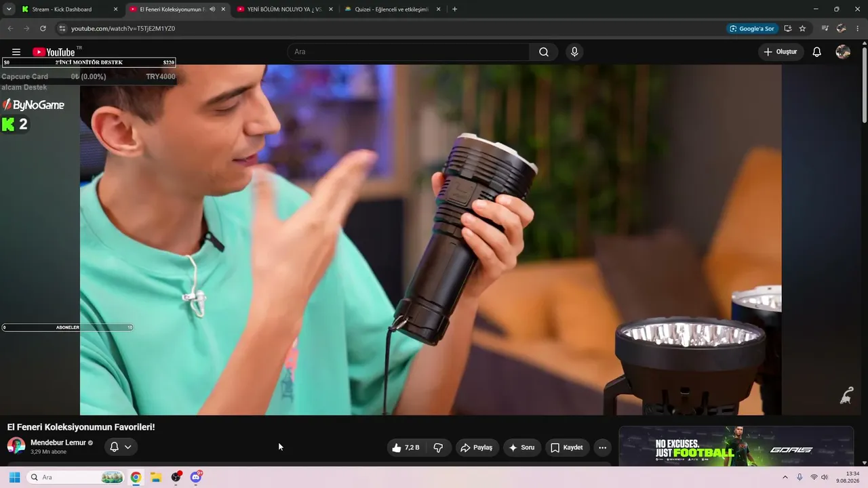This screenshot has width=868, height=488.
Task: Reload the page in Chrome
Action: coord(43,28)
